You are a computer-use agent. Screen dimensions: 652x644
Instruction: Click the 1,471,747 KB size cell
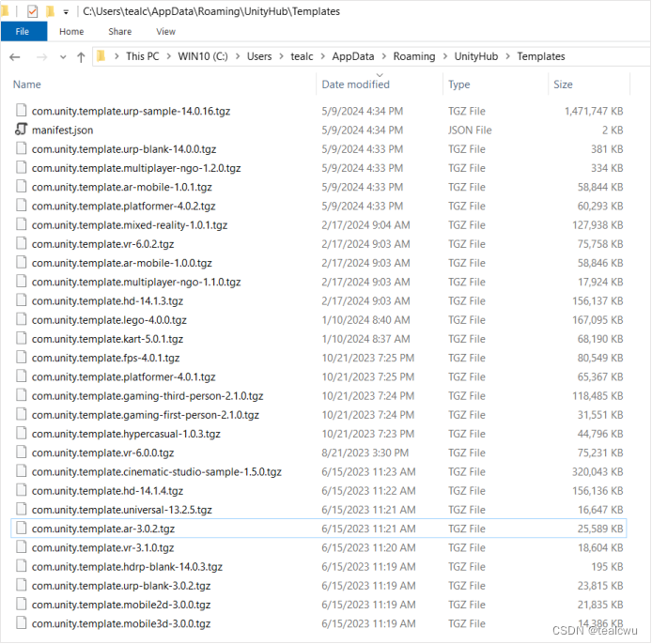tap(594, 112)
